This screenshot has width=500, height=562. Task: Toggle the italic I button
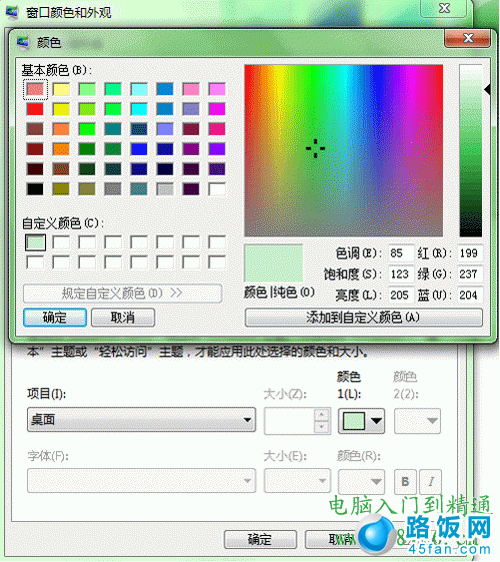[431, 481]
